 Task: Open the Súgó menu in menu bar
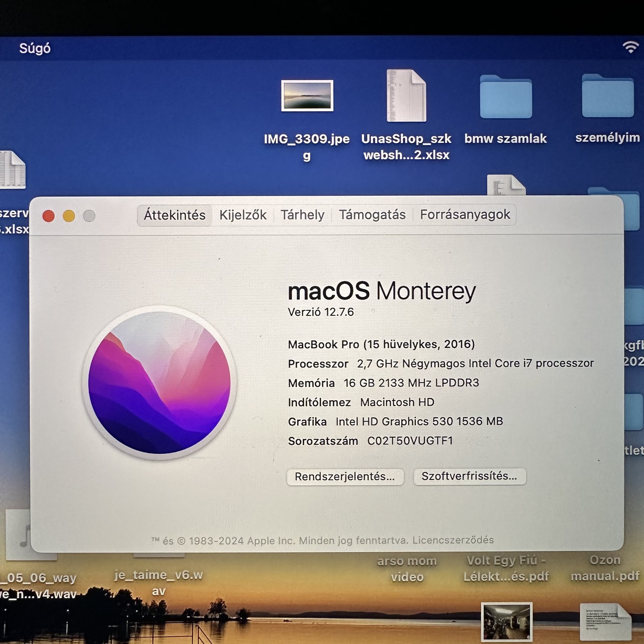tap(35, 48)
